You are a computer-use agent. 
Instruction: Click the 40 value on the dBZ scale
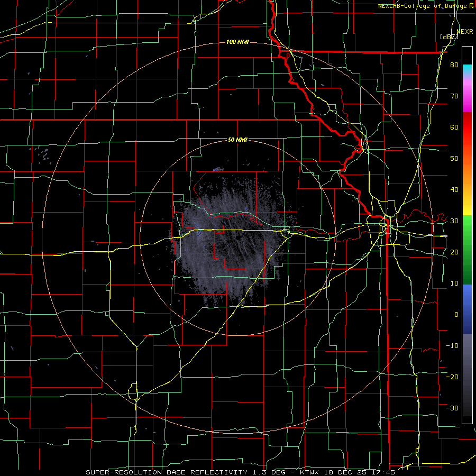454,190
